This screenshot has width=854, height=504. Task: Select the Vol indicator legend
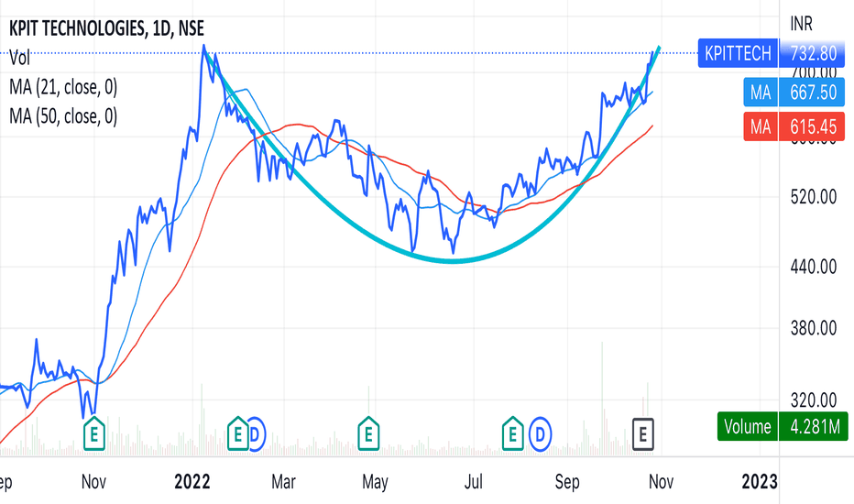[x=19, y=57]
